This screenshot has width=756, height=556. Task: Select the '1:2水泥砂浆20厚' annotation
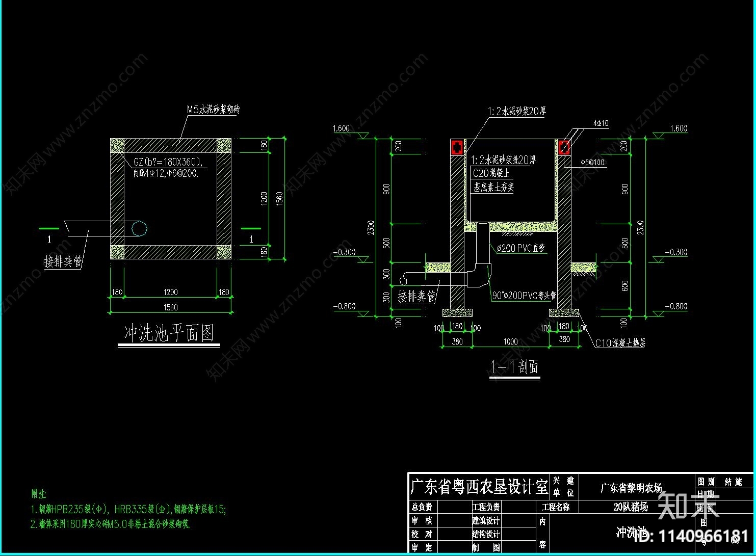pos(517,111)
